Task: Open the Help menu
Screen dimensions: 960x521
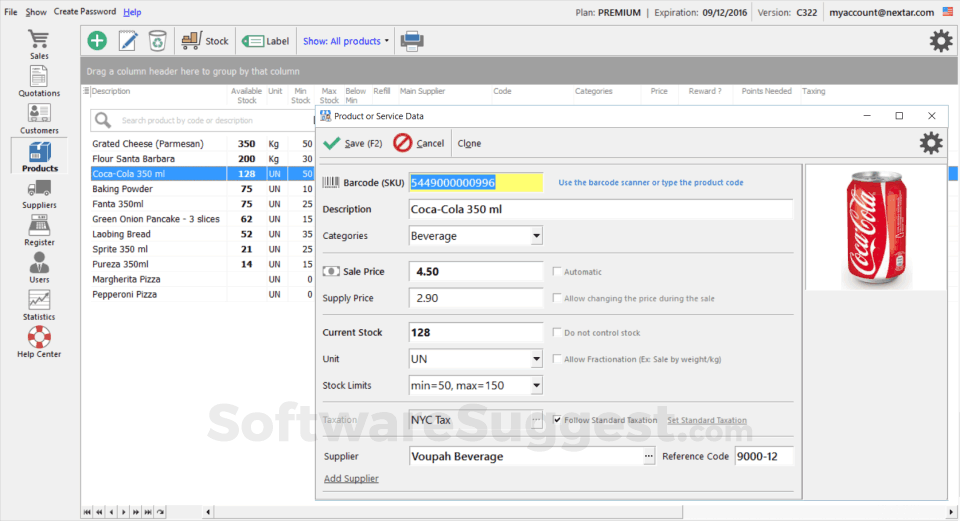Action: coord(132,12)
